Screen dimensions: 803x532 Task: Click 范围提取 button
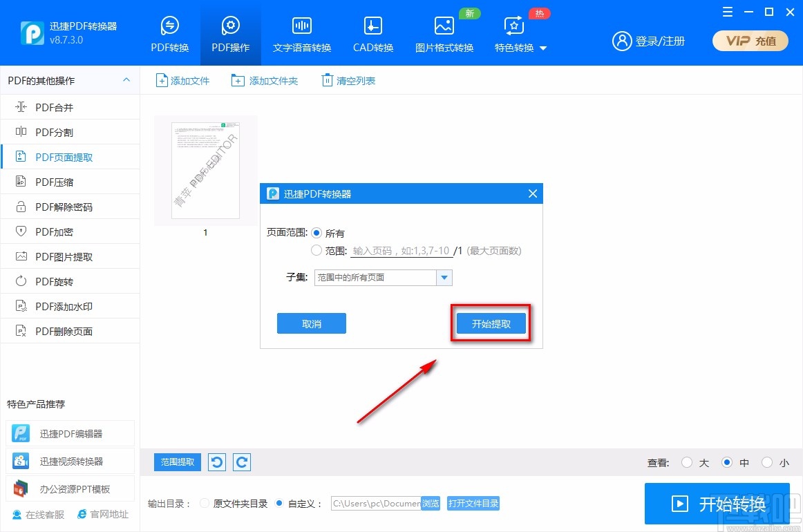pyautogui.click(x=178, y=462)
